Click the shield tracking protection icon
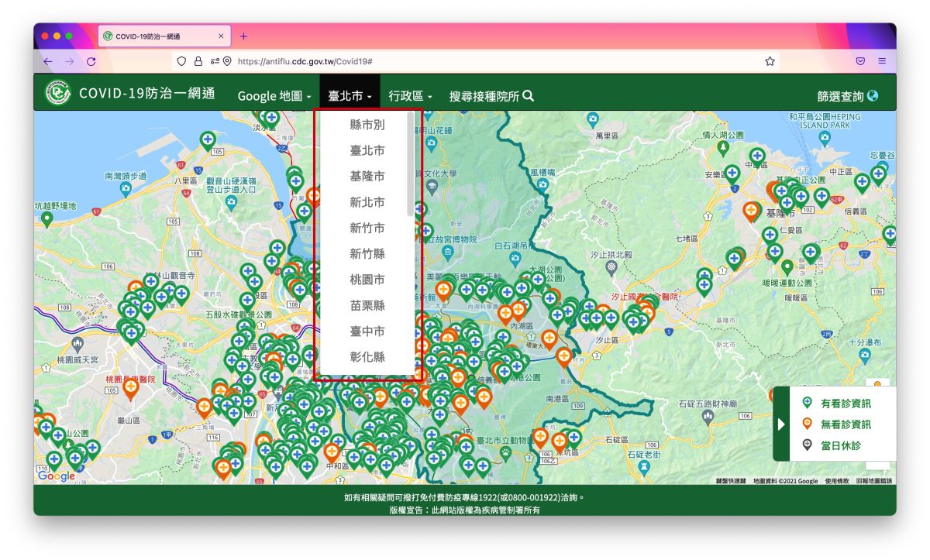The image size is (930, 560). coord(182,61)
